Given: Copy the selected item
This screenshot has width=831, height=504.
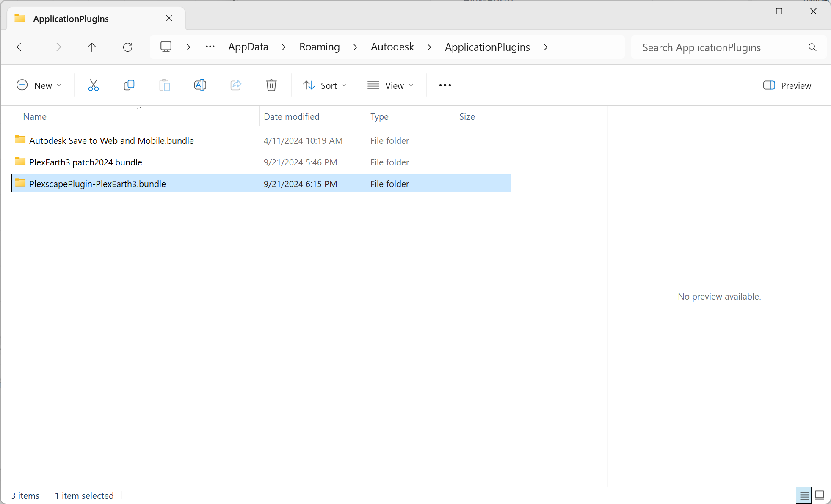Looking at the screenshot, I should pyautogui.click(x=129, y=85).
